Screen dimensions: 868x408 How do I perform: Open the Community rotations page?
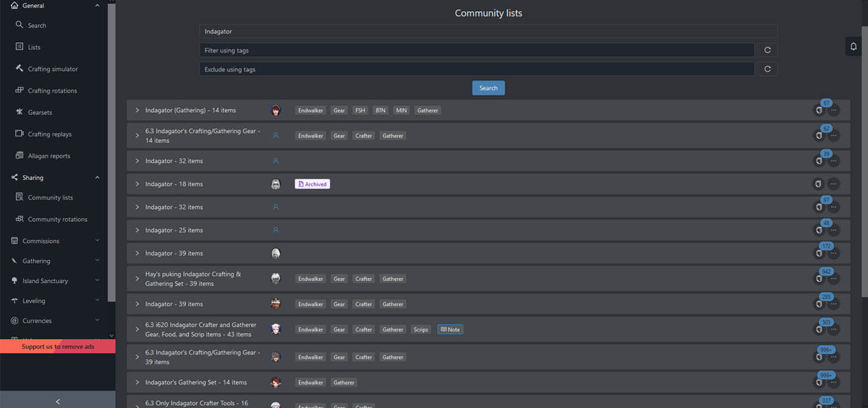click(x=57, y=219)
